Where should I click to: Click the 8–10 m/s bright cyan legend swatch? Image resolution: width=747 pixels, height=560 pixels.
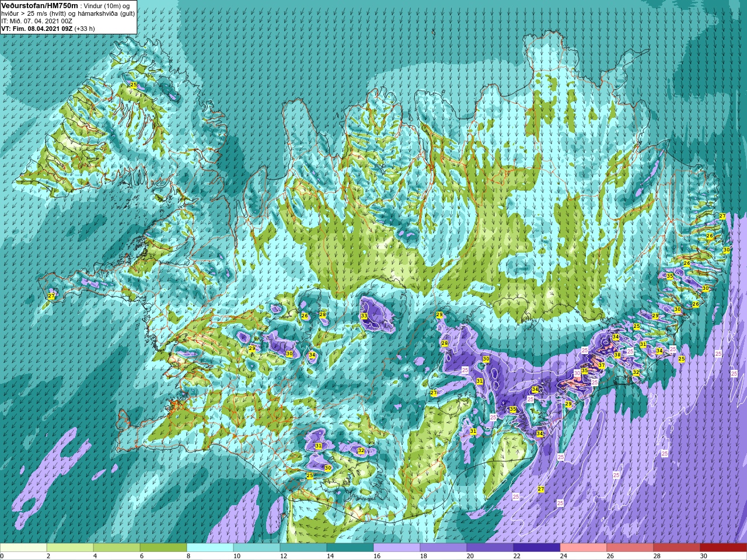[x=210, y=548]
